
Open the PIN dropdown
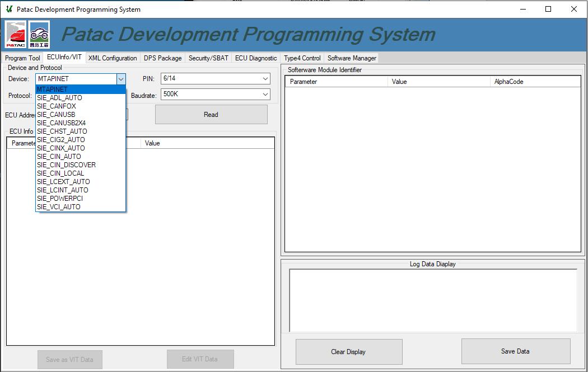pos(265,78)
